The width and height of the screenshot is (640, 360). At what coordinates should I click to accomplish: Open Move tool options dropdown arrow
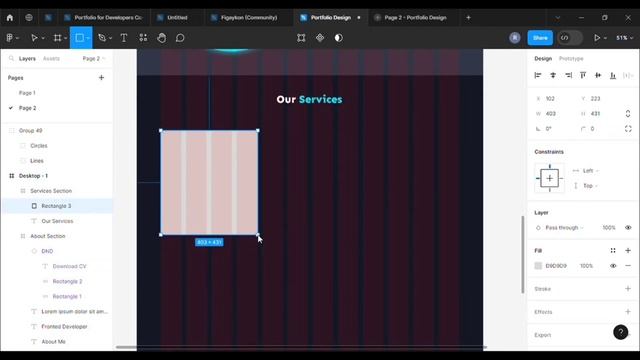(x=43, y=38)
